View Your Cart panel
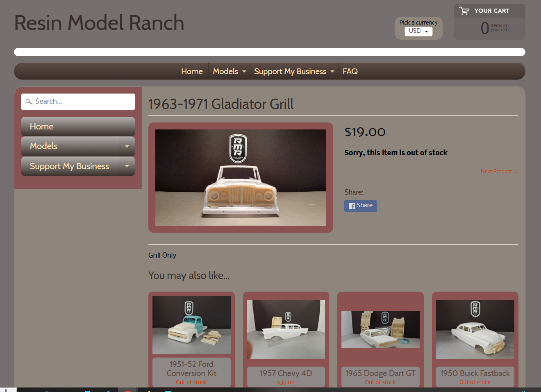The image size is (541, 392). 489,22
